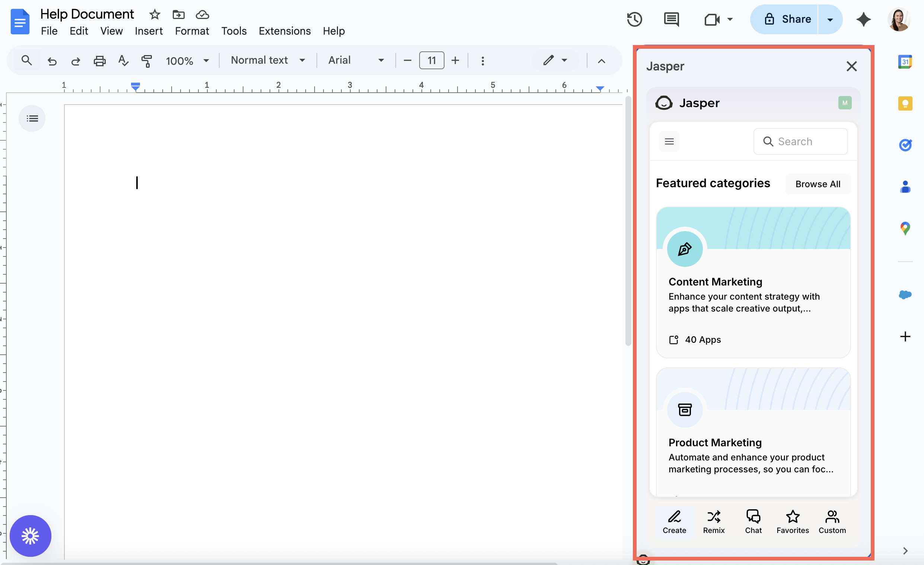Open the Extensions menu
Screen dimensions: 924x565
[x=284, y=31]
